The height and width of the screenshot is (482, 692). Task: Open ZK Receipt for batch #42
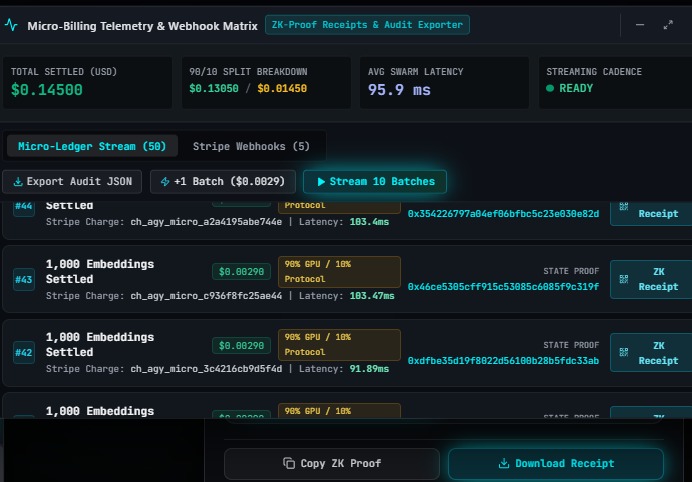point(651,353)
